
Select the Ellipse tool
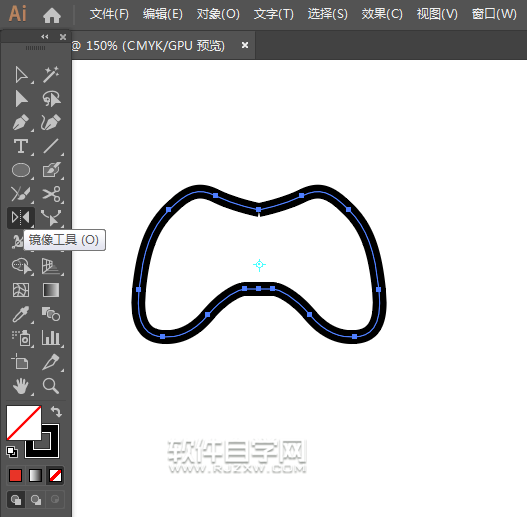[x=21, y=170]
